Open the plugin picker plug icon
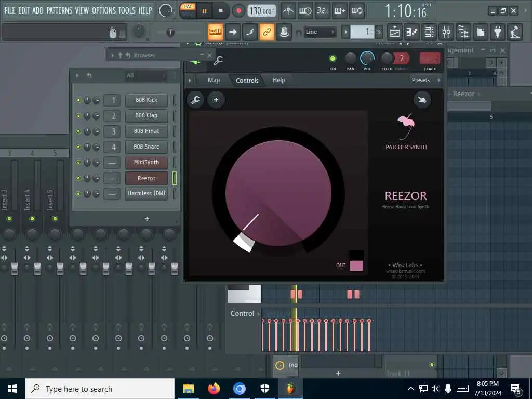532x399 pixels. click(x=498, y=32)
